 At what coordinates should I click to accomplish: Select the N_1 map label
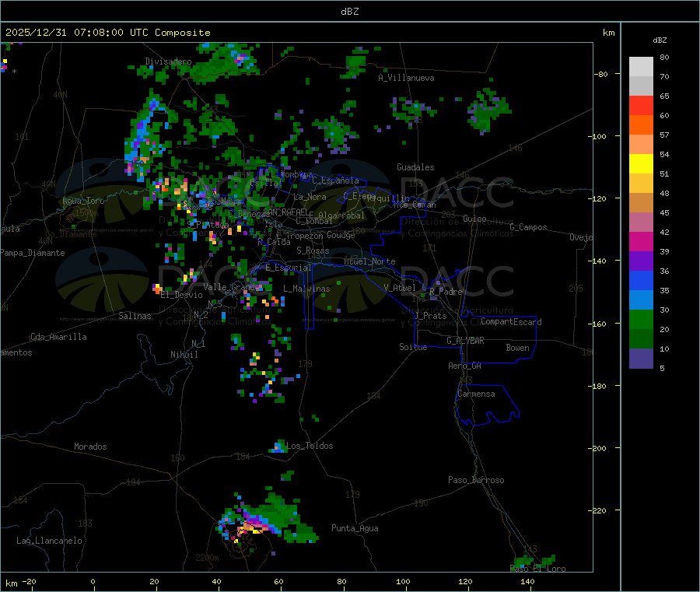[x=198, y=344]
